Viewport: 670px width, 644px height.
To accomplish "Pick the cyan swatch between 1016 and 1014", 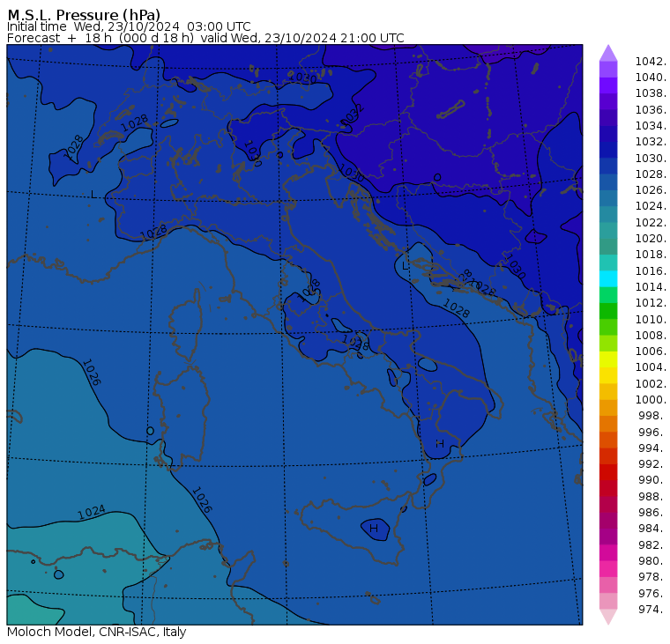I will (608, 279).
